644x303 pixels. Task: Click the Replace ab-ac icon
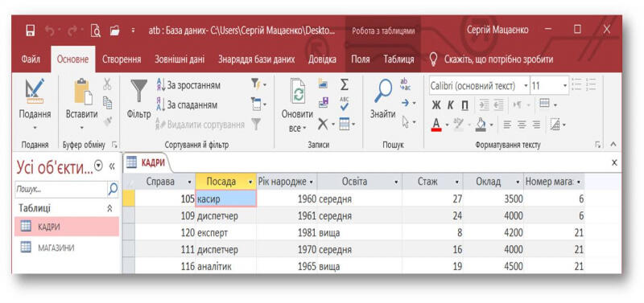[405, 84]
